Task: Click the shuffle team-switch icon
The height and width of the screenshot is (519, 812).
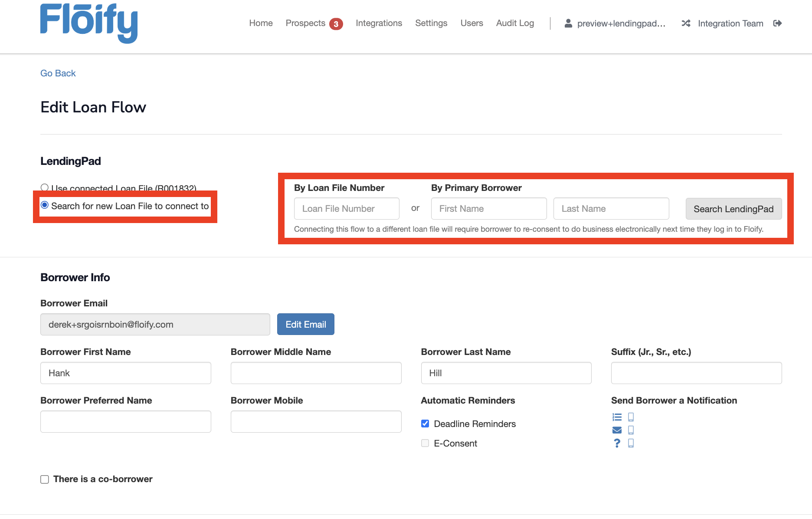Action: click(686, 23)
